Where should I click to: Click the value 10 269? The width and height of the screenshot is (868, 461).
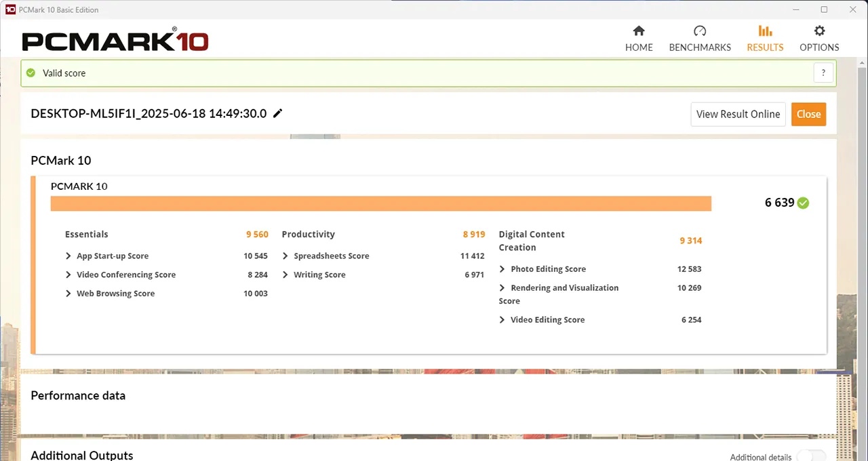click(690, 288)
